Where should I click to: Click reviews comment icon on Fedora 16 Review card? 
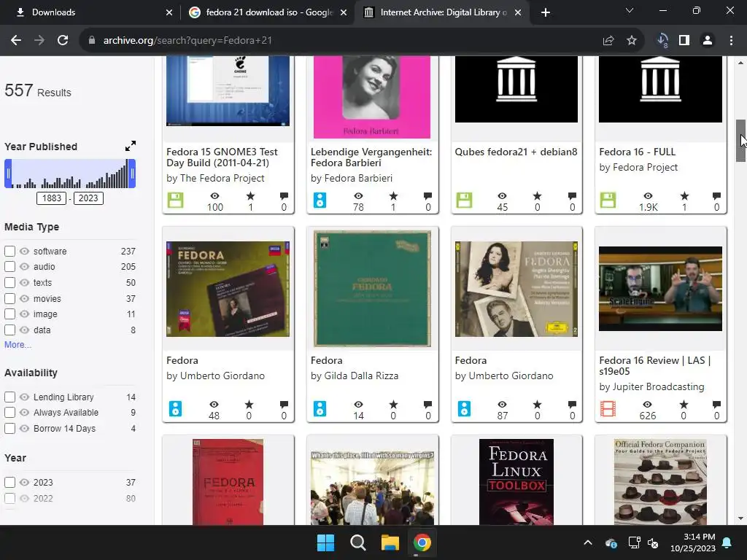[x=716, y=405]
